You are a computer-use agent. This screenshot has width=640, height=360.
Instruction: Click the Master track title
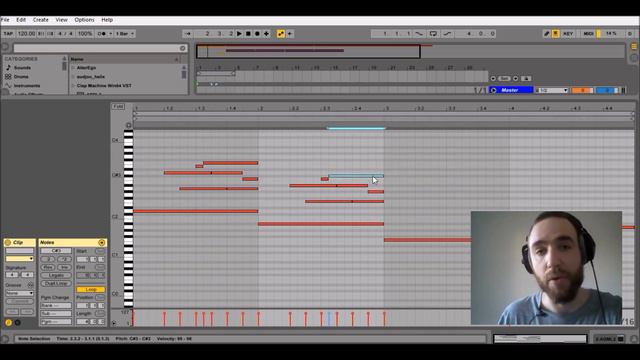(510, 90)
